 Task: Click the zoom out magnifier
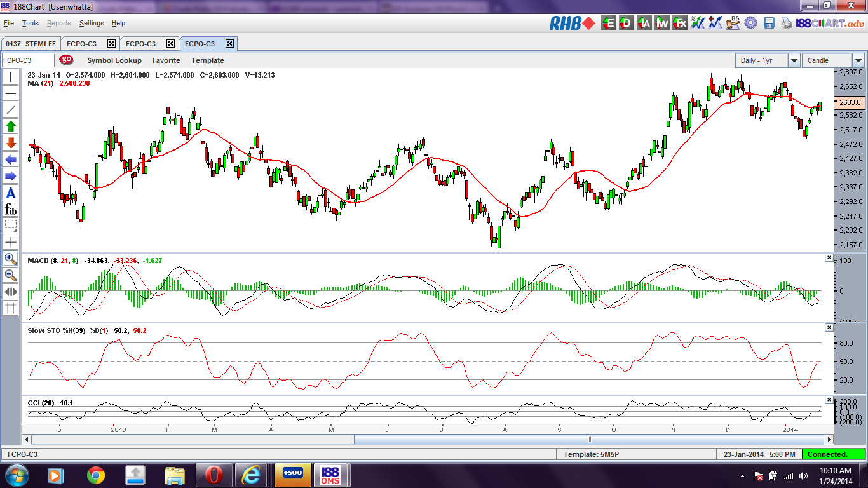(11, 275)
